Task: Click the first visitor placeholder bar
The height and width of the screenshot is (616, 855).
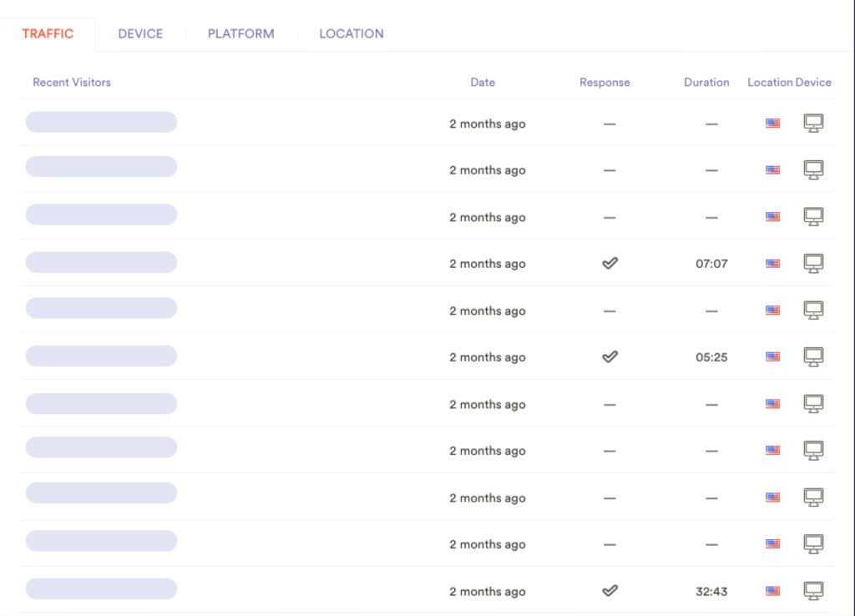Action: pyautogui.click(x=100, y=123)
